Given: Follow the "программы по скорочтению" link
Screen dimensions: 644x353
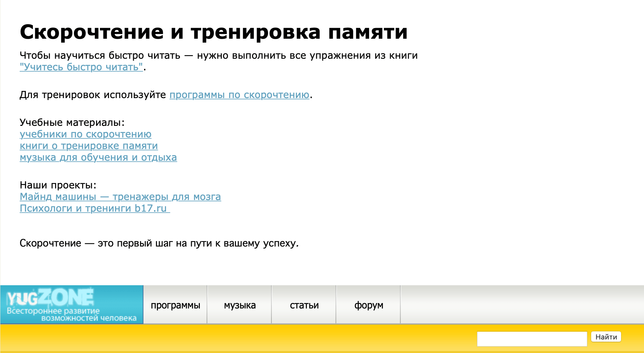Looking at the screenshot, I should point(239,95).
